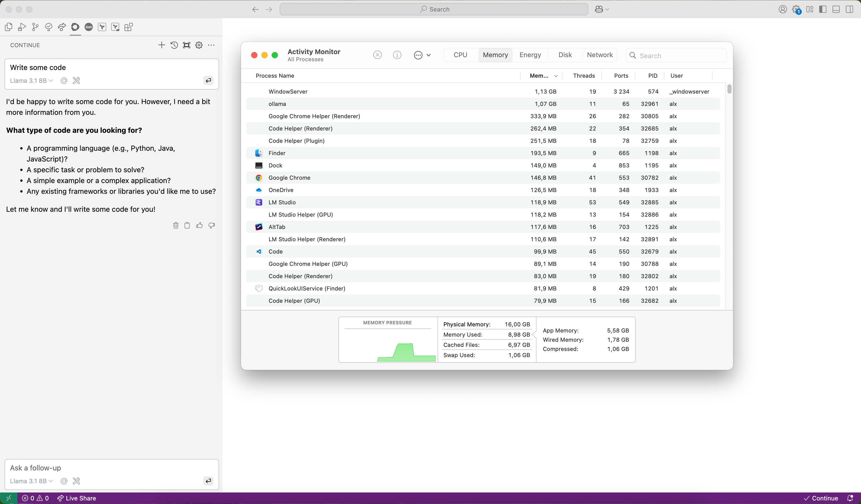Click the info icon in Activity Monitor
Screen dimensions: 861x504
pos(397,55)
